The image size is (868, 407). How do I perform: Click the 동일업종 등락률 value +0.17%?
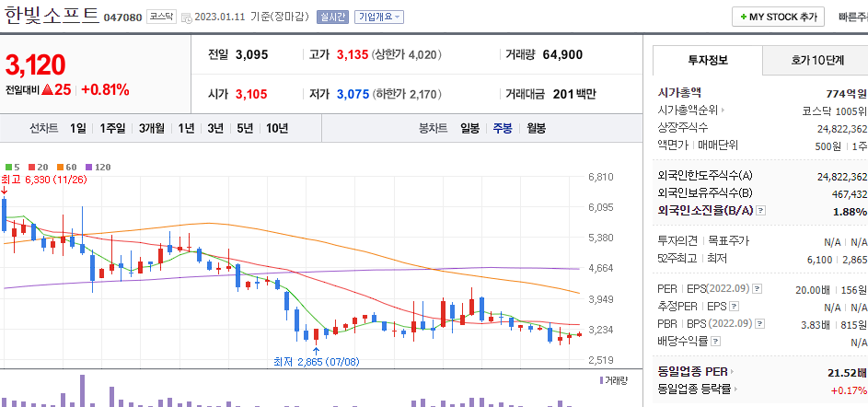[x=849, y=390]
